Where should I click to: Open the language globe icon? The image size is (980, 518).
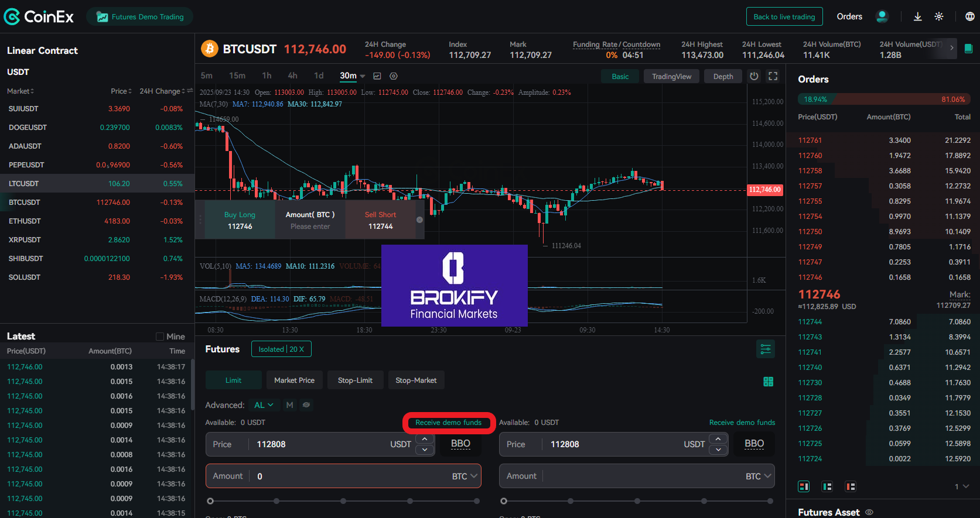pos(969,16)
